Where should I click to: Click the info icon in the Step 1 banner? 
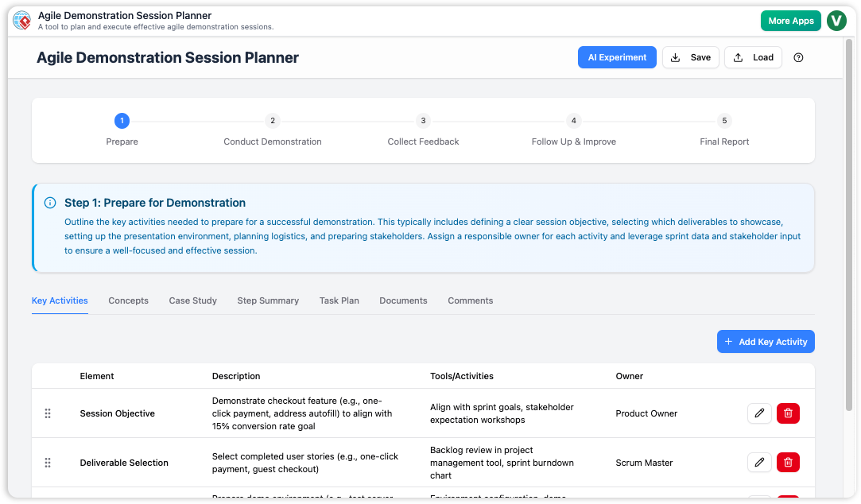(x=50, y=202)
